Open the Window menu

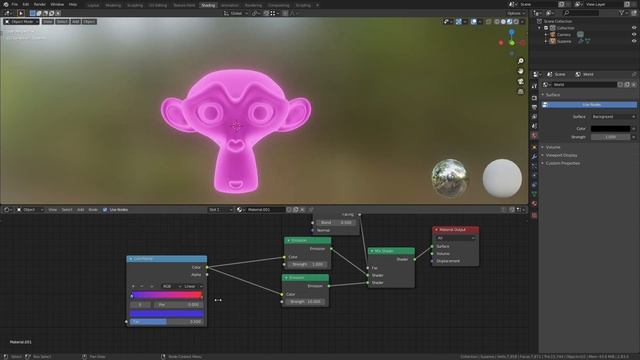57,4
